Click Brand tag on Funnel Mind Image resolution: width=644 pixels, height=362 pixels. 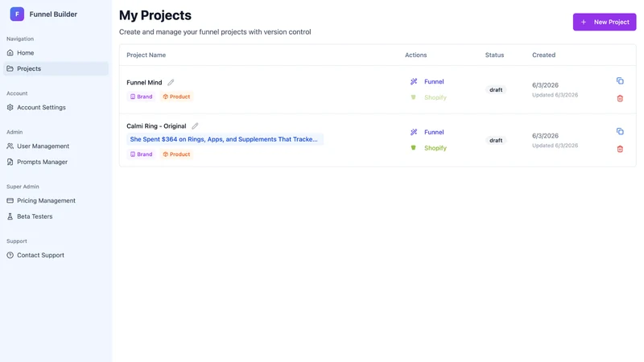142,97
